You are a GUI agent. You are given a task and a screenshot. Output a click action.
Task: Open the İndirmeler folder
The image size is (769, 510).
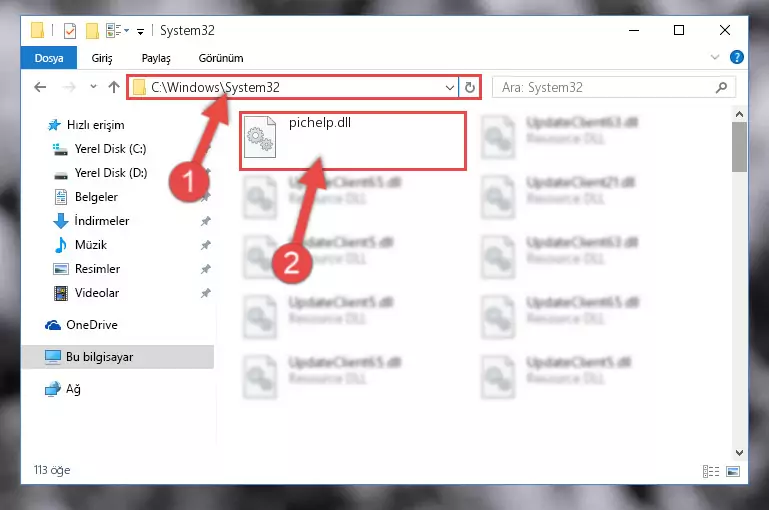102,221
